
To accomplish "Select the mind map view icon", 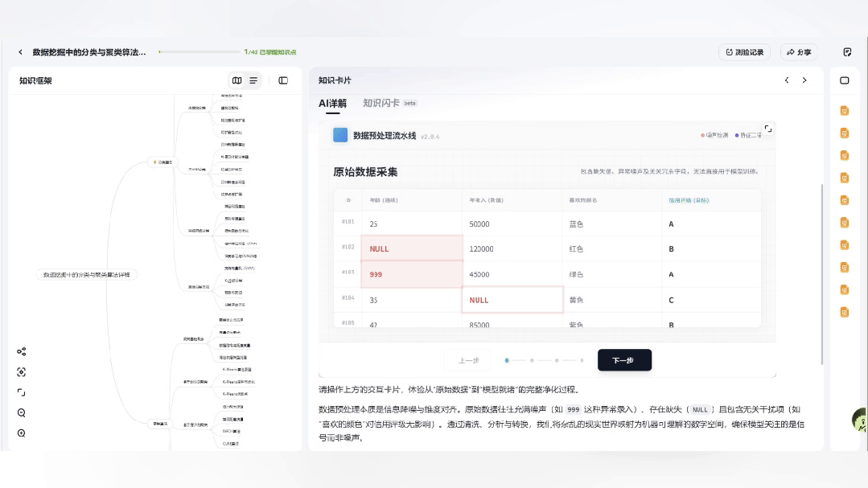I will 237,80.
